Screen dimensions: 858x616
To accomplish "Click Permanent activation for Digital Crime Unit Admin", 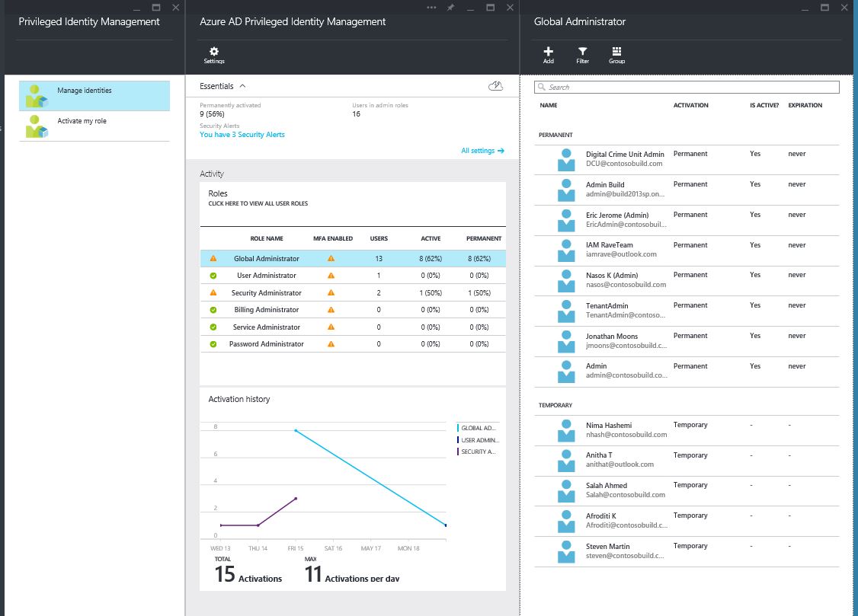I will (690, 154).
